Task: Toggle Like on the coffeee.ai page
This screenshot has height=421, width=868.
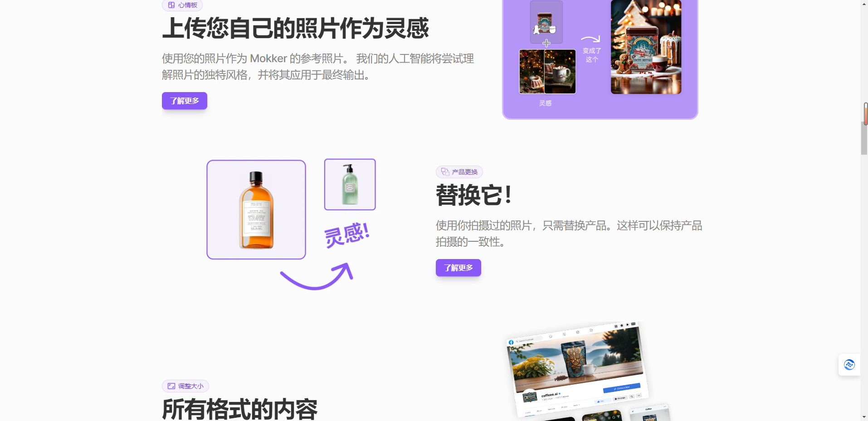Action: (600, 402)
